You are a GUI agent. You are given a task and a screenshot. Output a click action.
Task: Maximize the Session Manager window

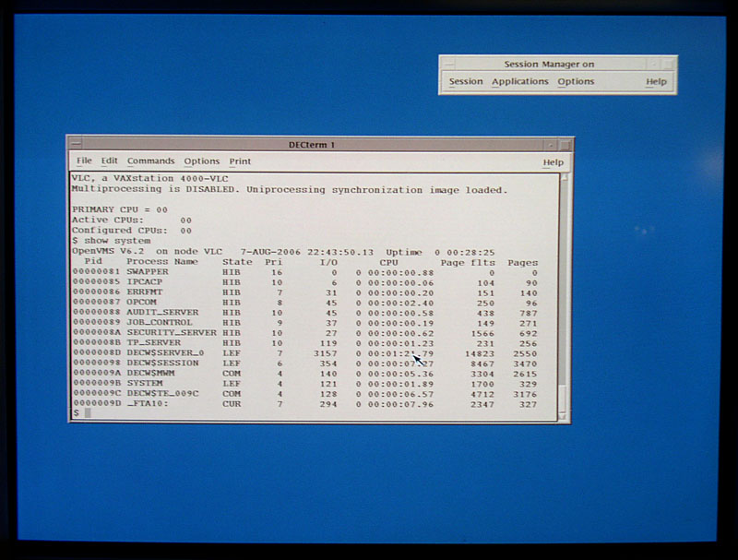[x=668, y=65]
